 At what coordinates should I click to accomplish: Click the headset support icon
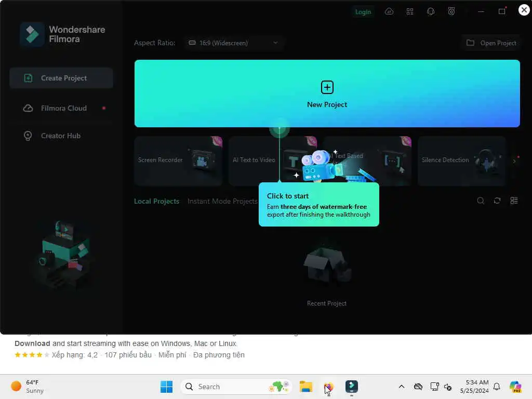click(x=431, y=11)
